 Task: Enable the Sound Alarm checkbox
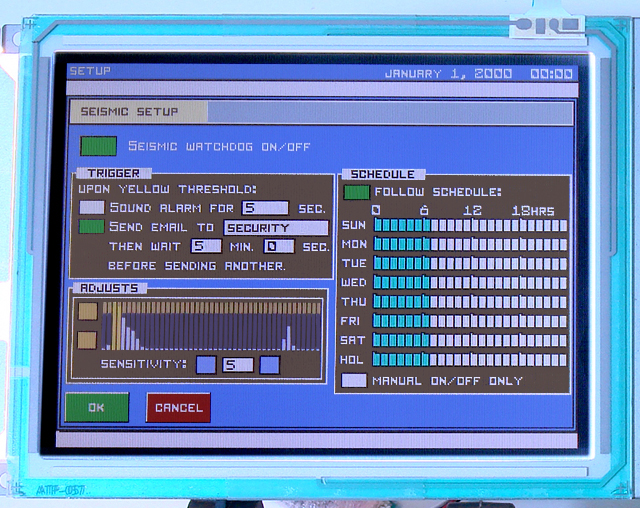(91, 208)
